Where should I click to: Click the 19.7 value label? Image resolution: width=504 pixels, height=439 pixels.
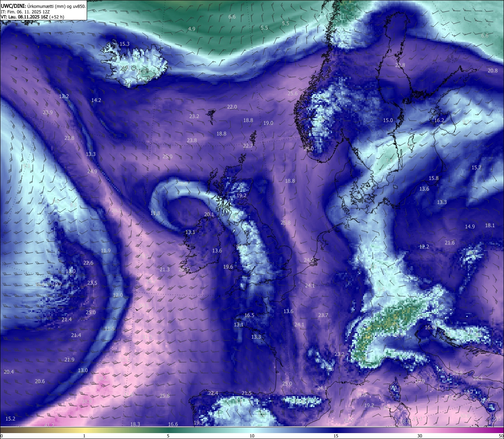(x=57, y=285)
